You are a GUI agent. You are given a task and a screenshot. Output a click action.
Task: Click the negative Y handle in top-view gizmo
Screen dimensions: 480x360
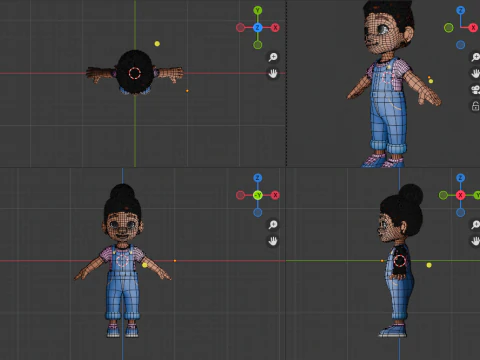tap(257, 45)
